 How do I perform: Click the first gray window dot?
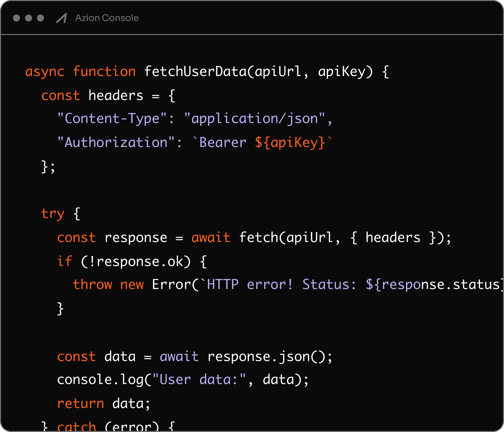(x=16, y=18)
